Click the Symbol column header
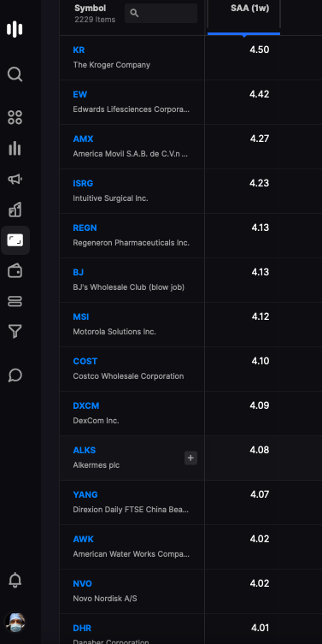The image size is (322, 644). point(91,9)
